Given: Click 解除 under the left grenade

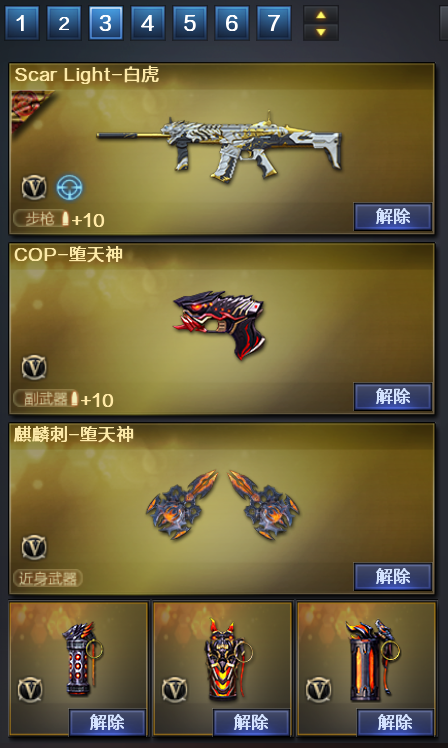Looking at the screenshot, I should pos(107,722).
